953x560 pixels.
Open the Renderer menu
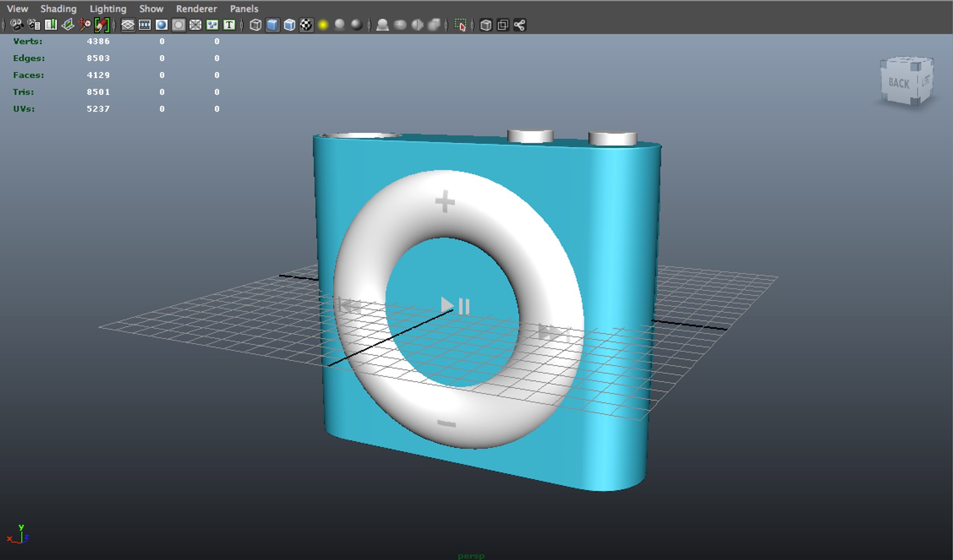[196, 9]
